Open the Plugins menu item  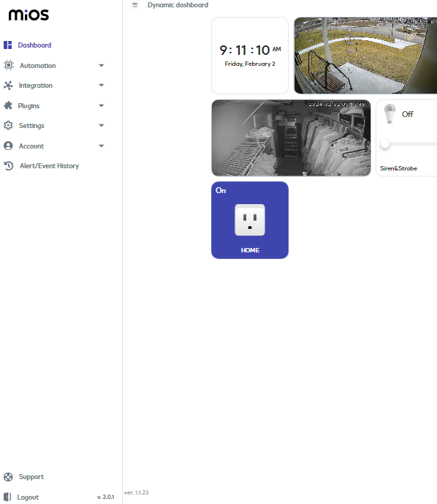tap(28, 106)
